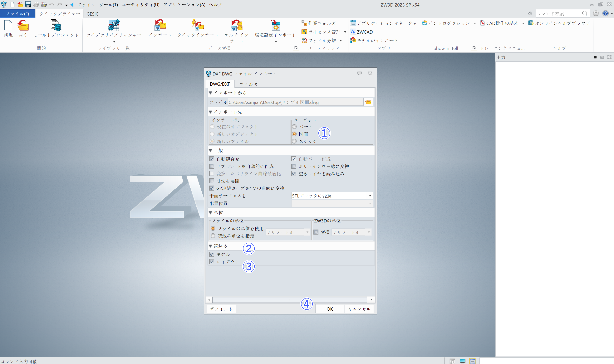The width and height of the screenshot is (614, 364).
Task: Open 作業フォルダ utility
Action: 319,23
